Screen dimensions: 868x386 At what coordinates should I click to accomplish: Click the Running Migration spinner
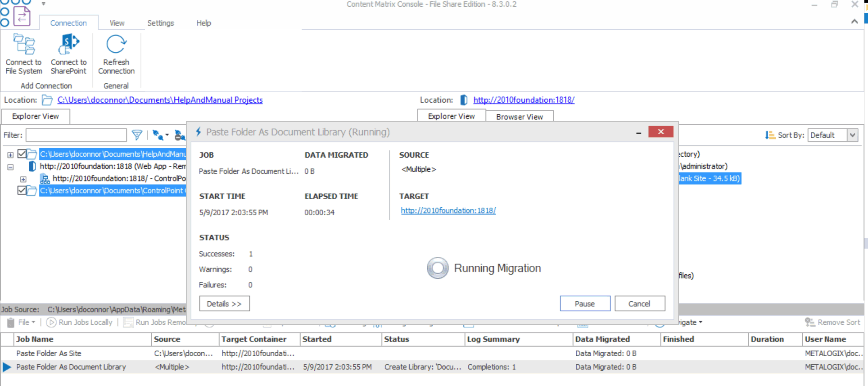(x=438, y=268)
